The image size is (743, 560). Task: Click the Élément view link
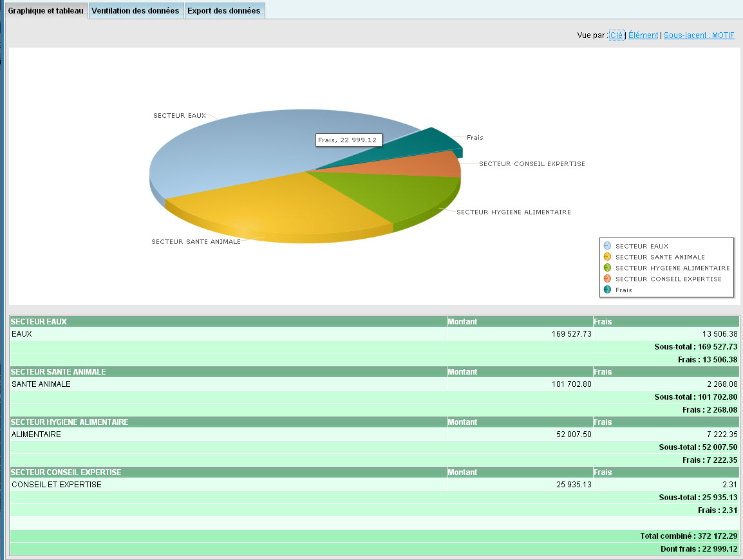(643, 35)
